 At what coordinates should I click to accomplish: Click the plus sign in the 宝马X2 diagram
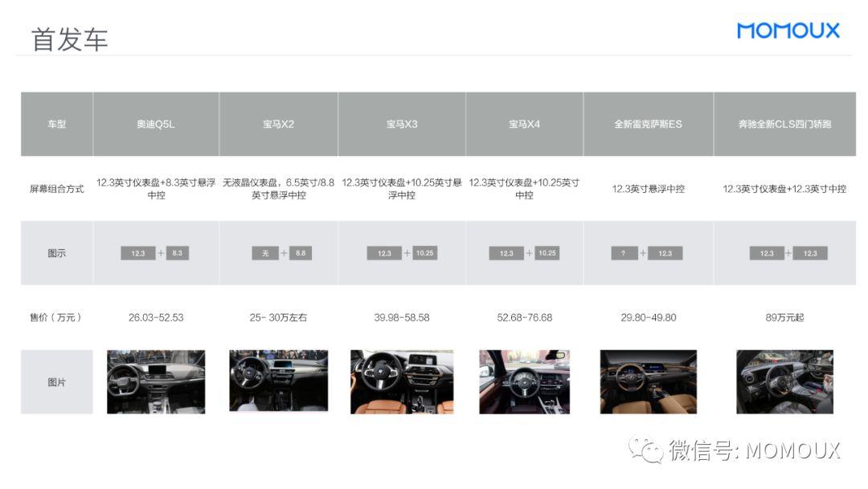pyautogui.click(x=284, y=253)
